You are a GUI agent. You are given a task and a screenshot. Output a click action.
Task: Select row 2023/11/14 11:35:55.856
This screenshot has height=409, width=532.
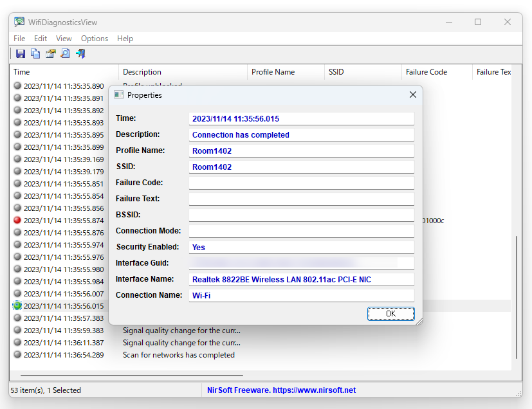click(x=64, y=208)
